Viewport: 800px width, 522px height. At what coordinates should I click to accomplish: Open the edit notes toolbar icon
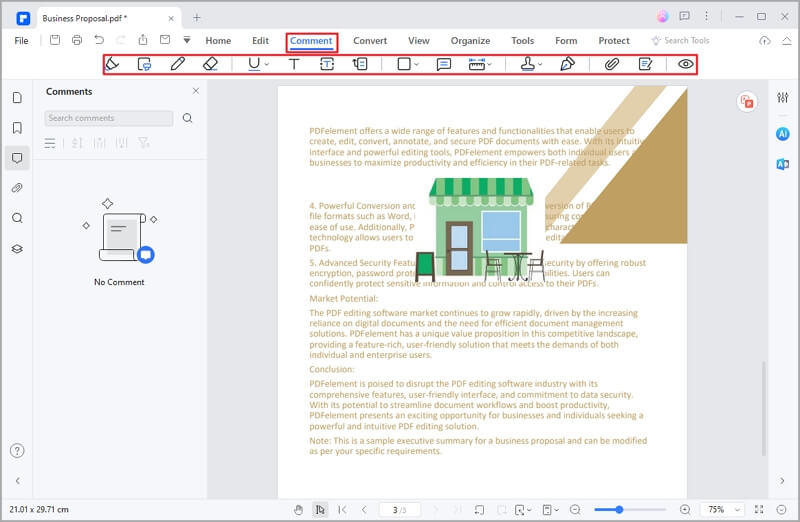645,64
